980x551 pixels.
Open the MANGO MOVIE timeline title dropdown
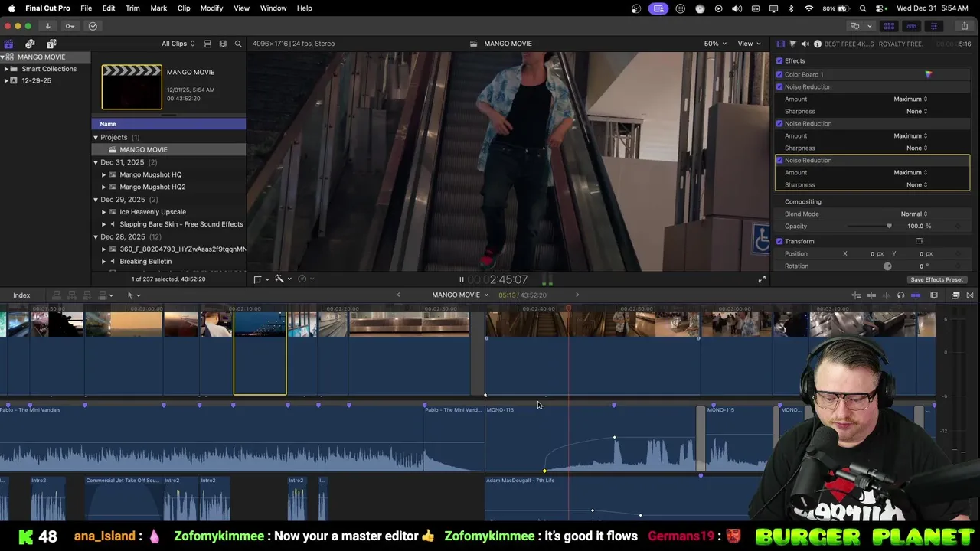pyautogui.click(x=460, y=295)
